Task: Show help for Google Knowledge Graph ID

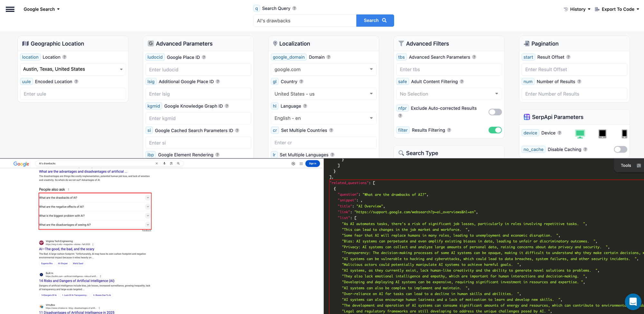Action: tap(227, 106)
